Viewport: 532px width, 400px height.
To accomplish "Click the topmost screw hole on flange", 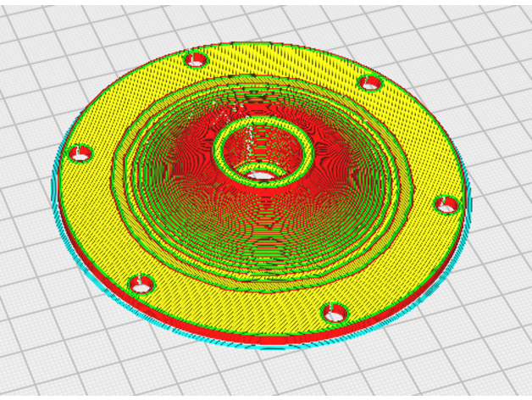I will tap(196, 60).
